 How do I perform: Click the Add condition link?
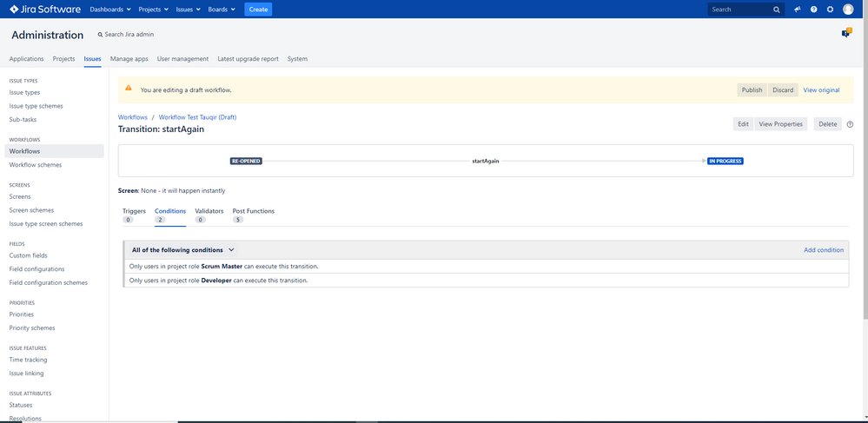tap(823, 250)
